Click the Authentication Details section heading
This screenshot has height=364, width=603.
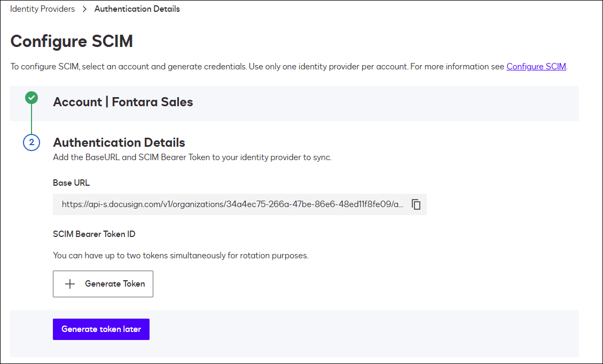click(119, 143)
